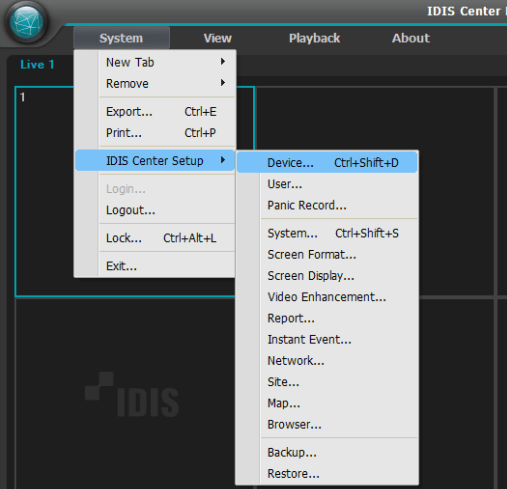Viewport: 507px width, 489px height.
Task: Open Screen Display... setup entry
Action: (327, 276)
